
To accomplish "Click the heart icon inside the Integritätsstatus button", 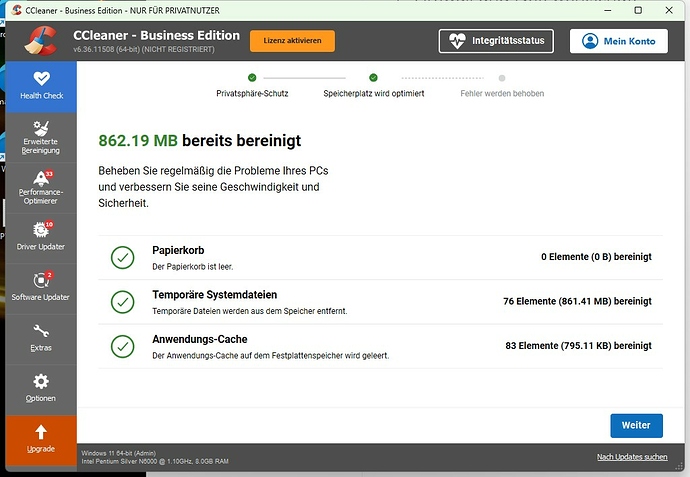I will pyautogui.click(x=457, y=41).
